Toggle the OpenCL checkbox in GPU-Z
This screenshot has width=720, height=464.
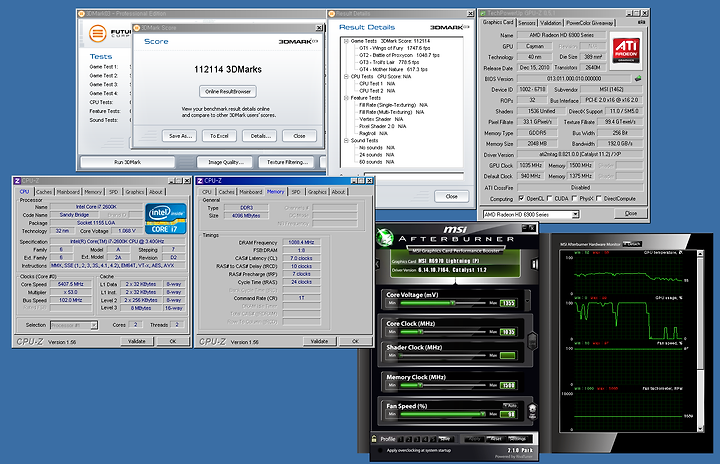click(521, 198)
